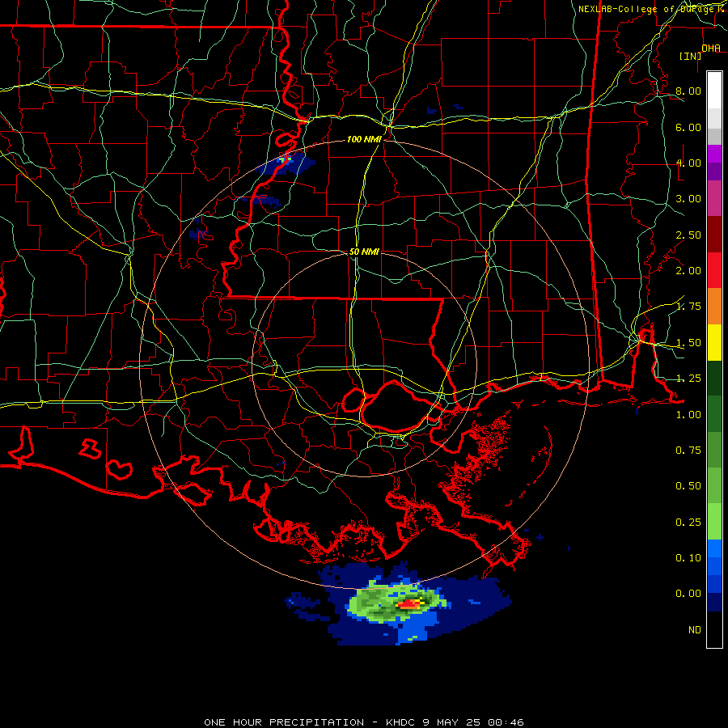Click the 1.25 legend label
Image resolution: width=728 pixels, height=728 pixels.
[688, 379]
